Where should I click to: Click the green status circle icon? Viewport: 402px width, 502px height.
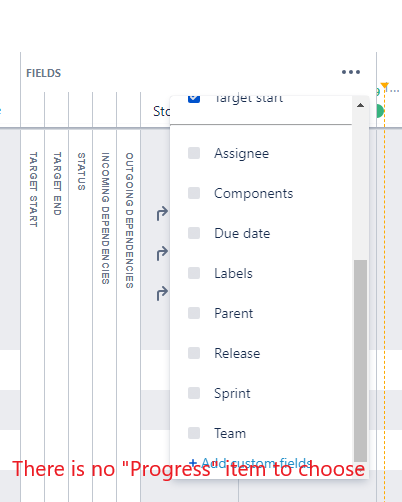(x=380, y=111)
